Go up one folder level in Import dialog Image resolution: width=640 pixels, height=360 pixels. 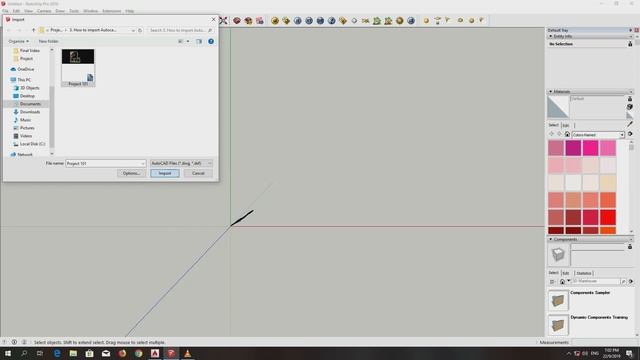(33, 30)
